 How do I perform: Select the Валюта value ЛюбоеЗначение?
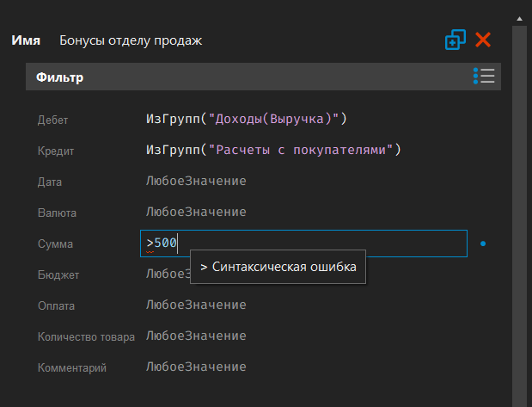pyautogui.click(x=196, y=212)
